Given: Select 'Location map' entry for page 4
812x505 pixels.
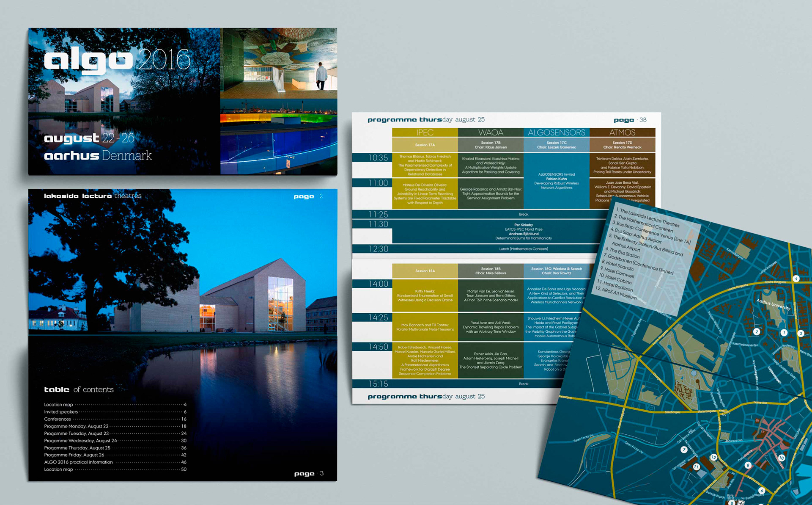Looking at the screenshot, I should [x=115, y=405].
